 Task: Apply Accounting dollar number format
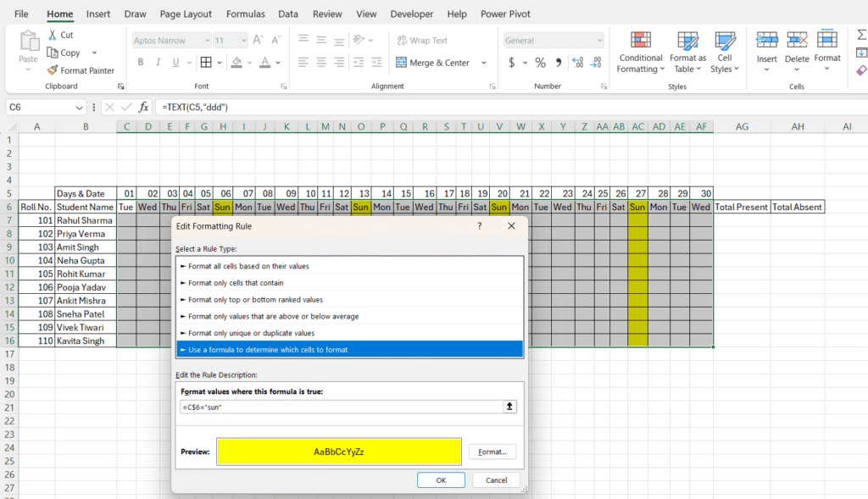point(511,63)
